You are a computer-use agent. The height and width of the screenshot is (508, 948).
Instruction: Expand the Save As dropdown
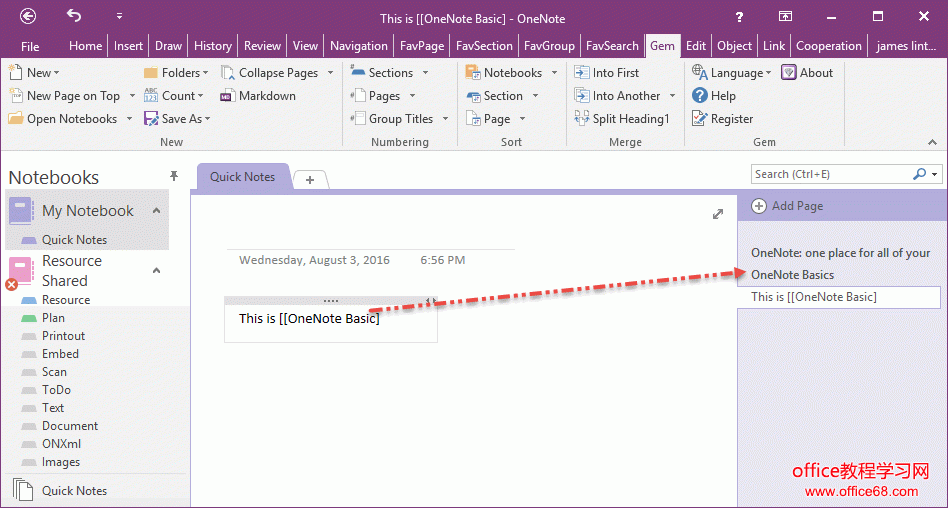[x=208, y=119]
